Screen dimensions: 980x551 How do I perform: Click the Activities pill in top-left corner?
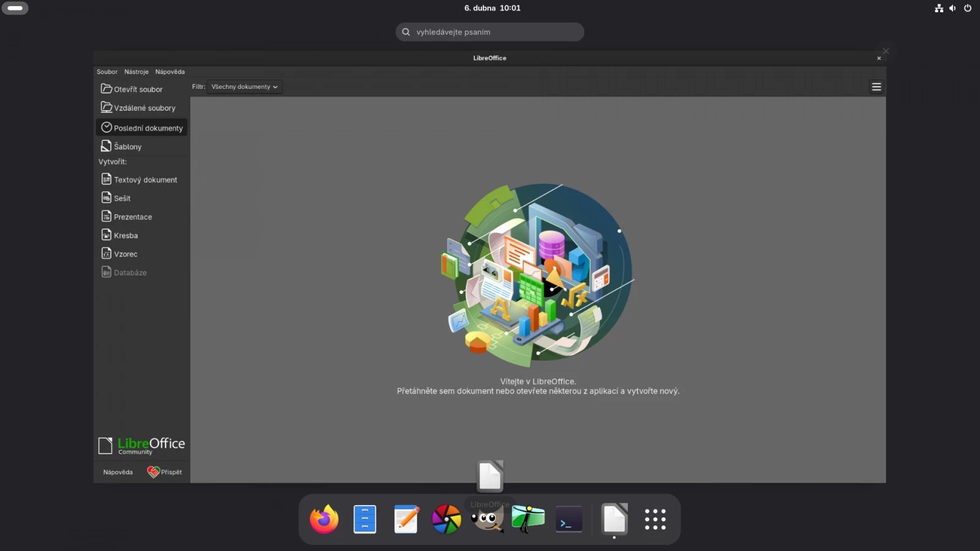pos(15,8)
